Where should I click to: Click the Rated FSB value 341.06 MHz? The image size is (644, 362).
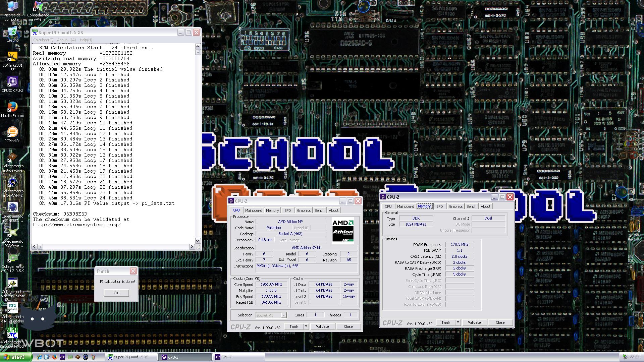pyautogui.click(x=271, y=302)
